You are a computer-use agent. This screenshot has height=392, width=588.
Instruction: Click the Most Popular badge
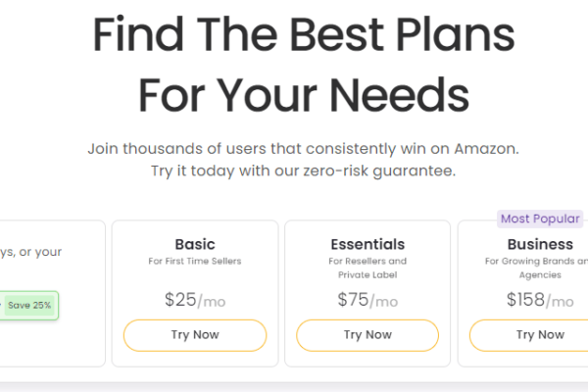tap(540, 219)
